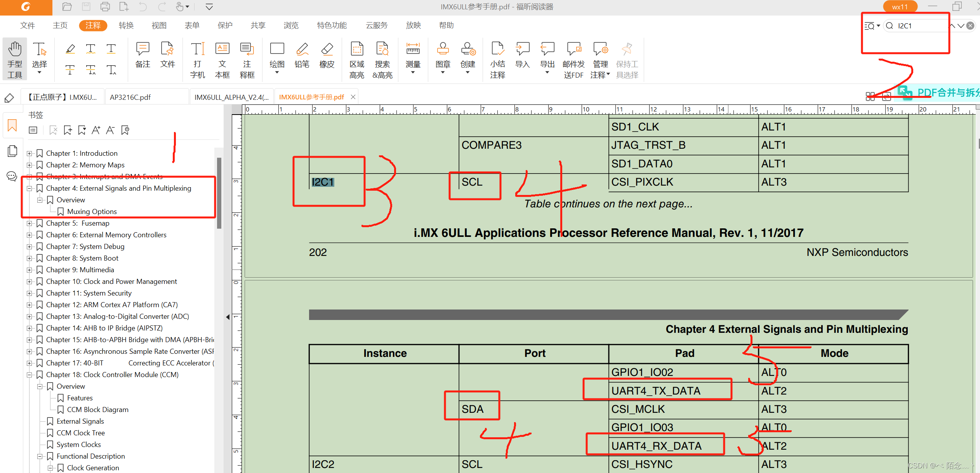Pick the Eraser (橡皮) tool
Viewport: 980px width, 473px height.
[327, 50]
